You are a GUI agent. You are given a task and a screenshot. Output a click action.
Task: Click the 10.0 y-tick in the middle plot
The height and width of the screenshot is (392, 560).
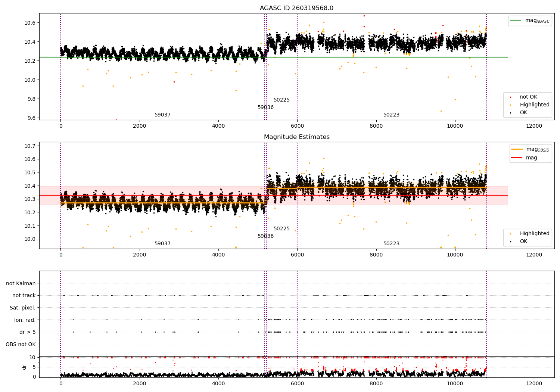point(30,239)
